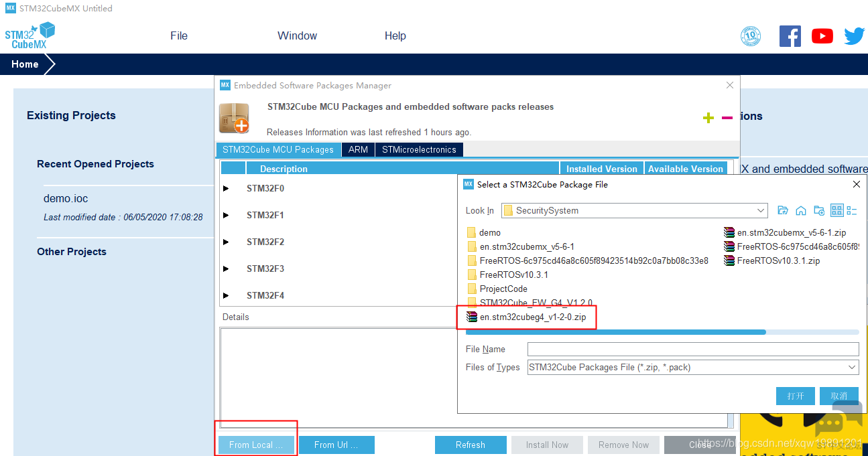Viewport: 868px width, 456px height.
Task: Click the Installed Version column header
Action: pyautogui.click(x=601, y=169)
